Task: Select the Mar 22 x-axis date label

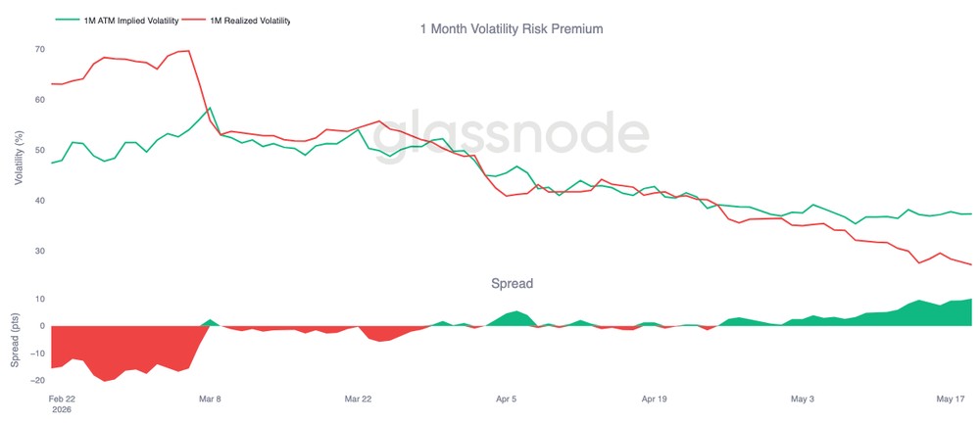Action: coord(358,399)
